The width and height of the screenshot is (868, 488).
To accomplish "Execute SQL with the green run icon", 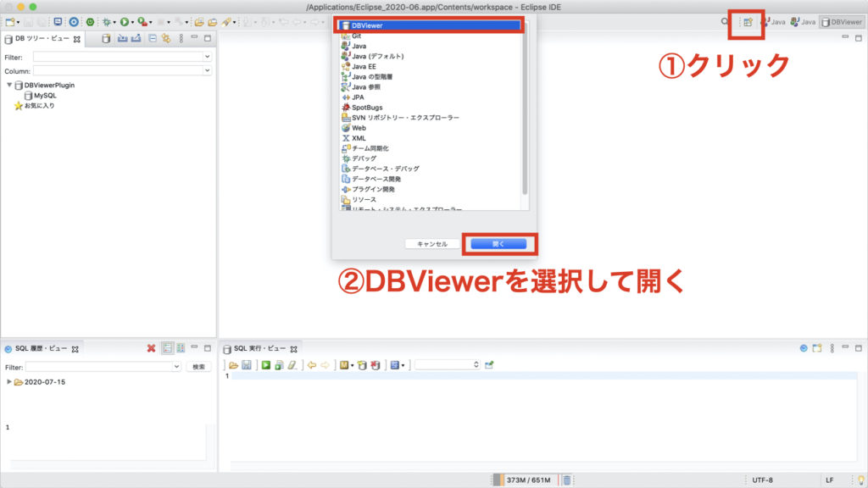I will pyautogui.click(x=265, y=365).
